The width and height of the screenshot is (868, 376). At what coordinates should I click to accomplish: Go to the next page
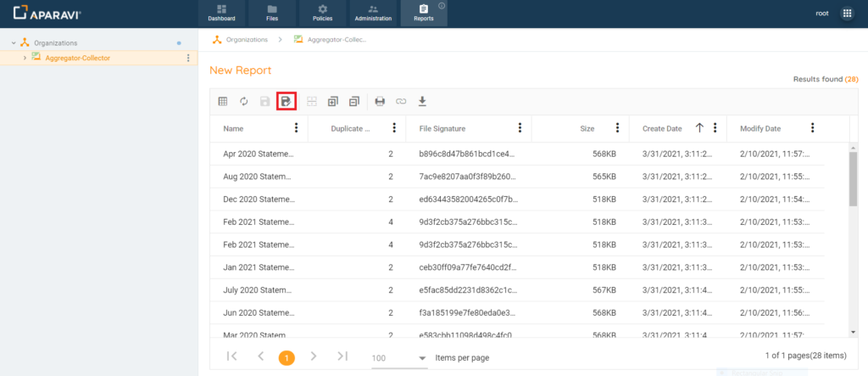pos(314,356)
